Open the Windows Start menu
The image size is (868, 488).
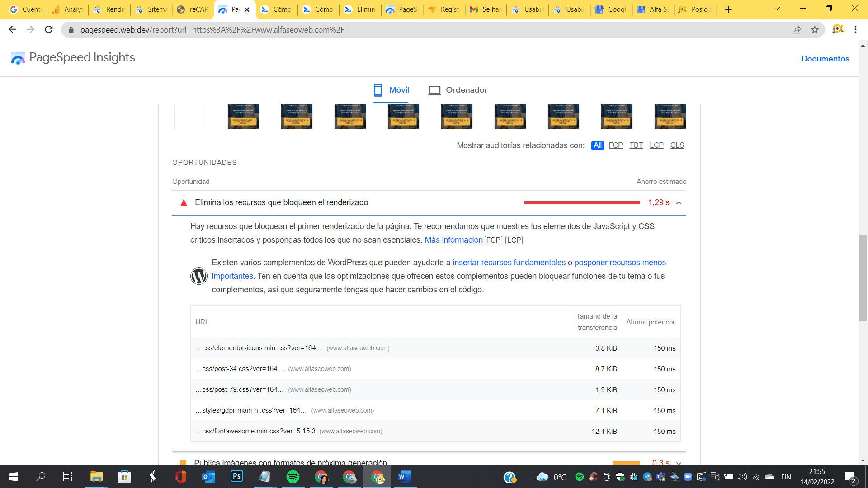[14, 477]
